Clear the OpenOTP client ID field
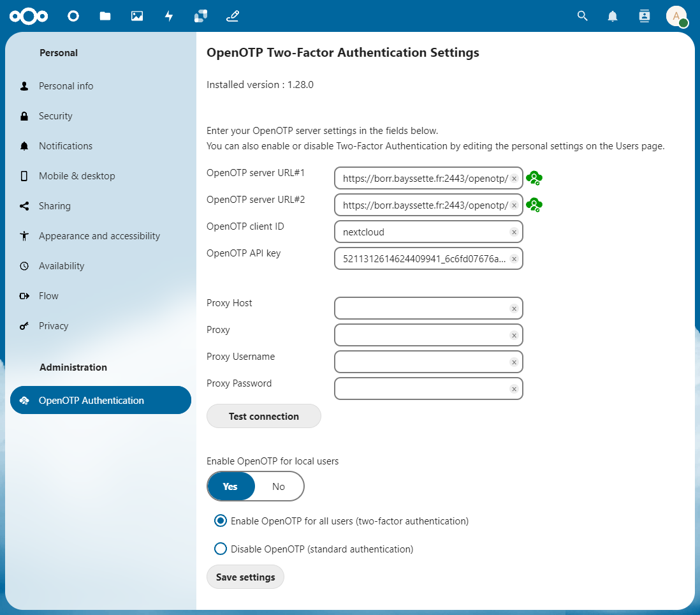700x615 pixels. (x=514, y=232)
